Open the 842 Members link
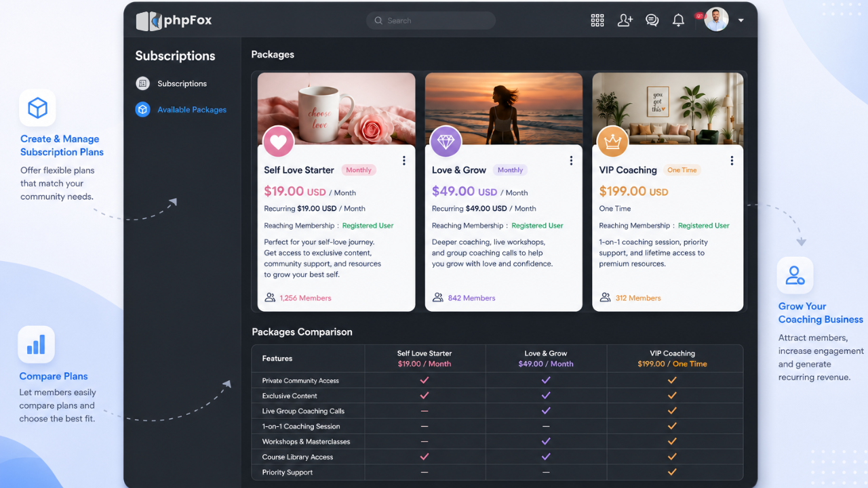This screenshot has height=488, width=868. [471, 298]
